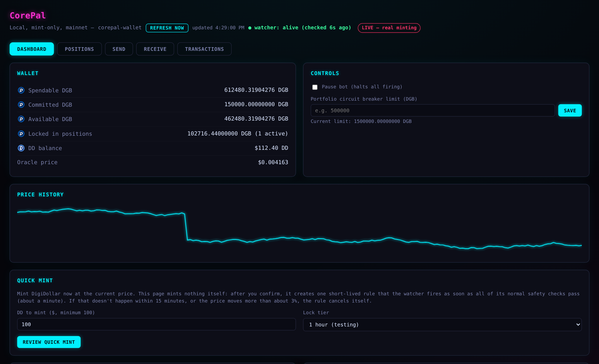Go to the Send tab
The width and height of the screenshot is (599, 364).
[119, 49]
